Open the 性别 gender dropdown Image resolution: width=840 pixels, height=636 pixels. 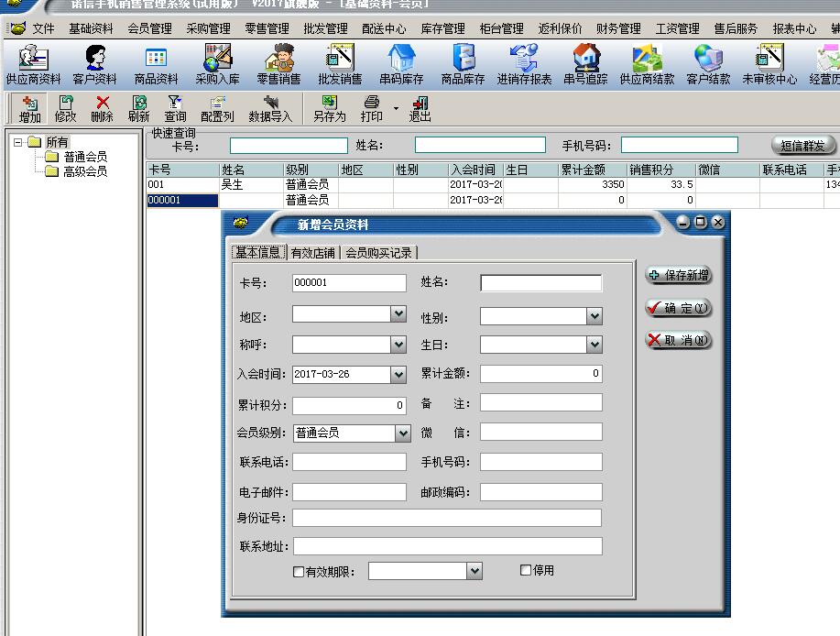pyautogui.click(x=595, y=317)
